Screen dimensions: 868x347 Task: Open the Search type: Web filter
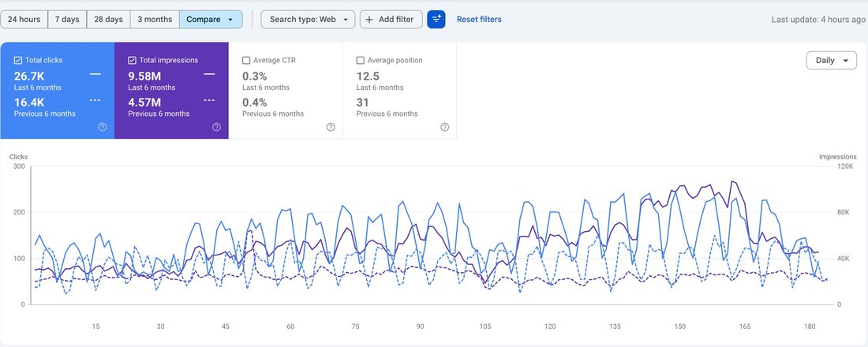coord(308,20)
